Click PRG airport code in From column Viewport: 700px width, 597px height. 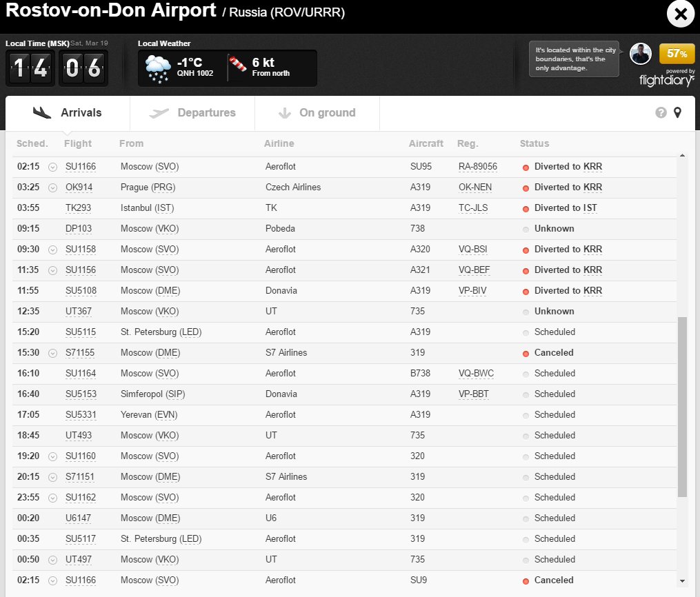[x=163, y=188]
